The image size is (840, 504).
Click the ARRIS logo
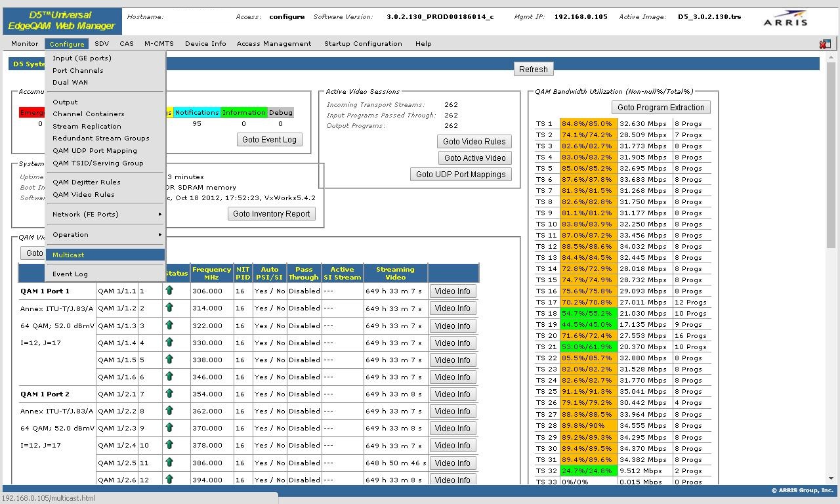[786, 18]
